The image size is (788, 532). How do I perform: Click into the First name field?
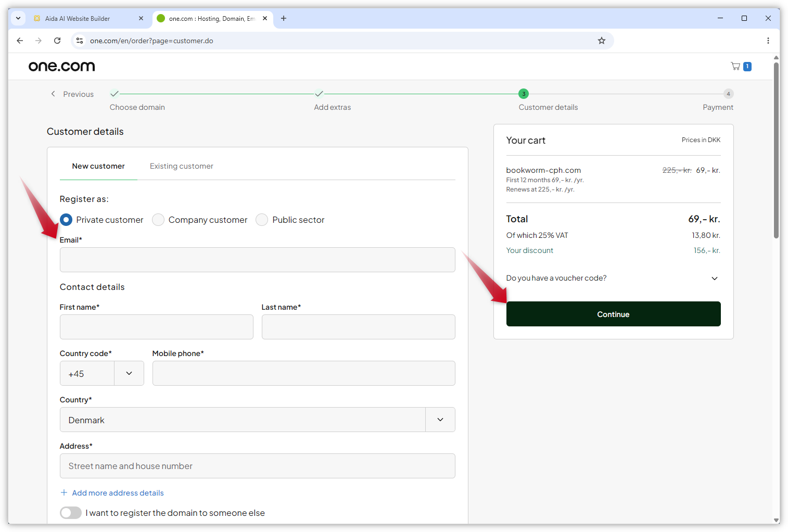click(x=157, y=327)
